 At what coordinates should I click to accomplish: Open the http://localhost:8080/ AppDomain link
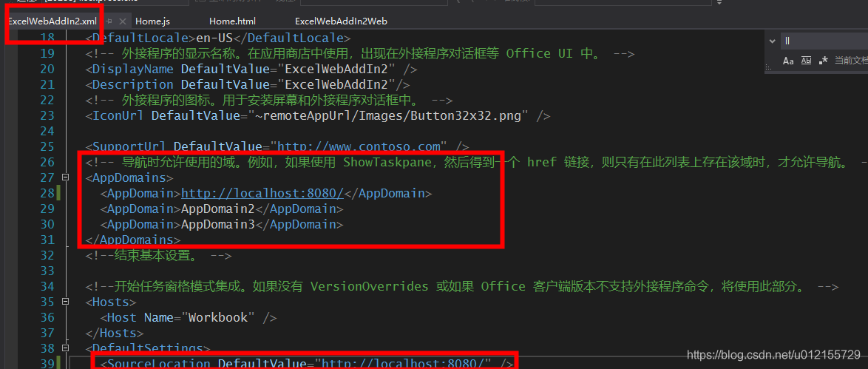pos(262,193)
